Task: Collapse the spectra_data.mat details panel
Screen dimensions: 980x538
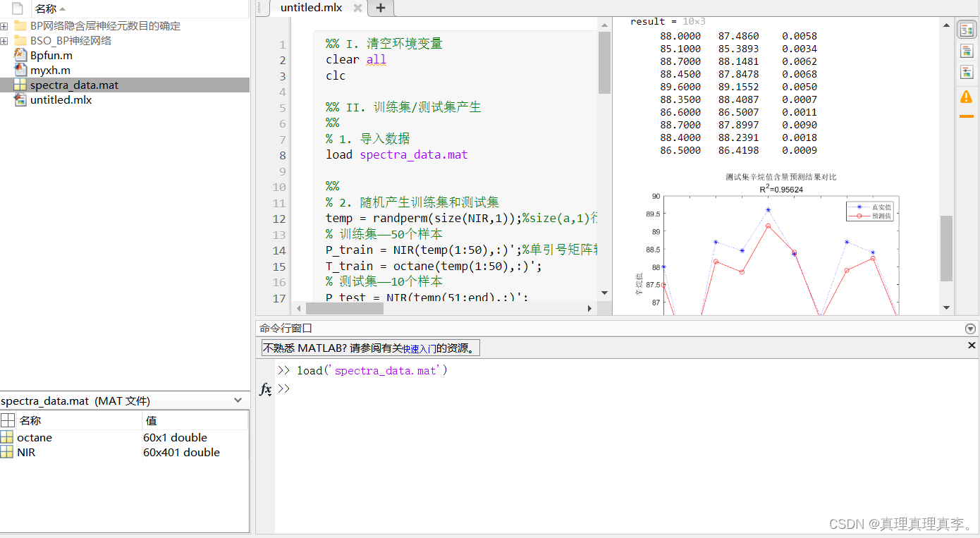Action: click(x=238, y=401)
